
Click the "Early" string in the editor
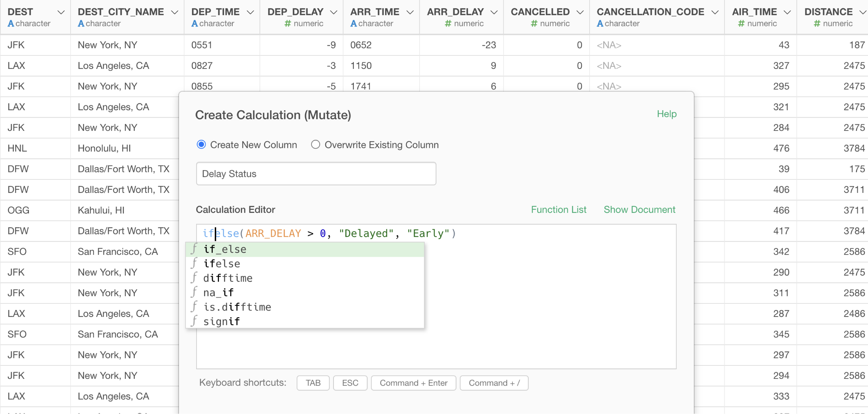click(428, 233)
